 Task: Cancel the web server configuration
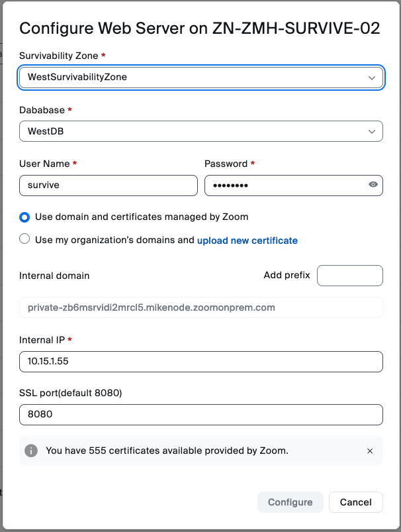point(355,502)
